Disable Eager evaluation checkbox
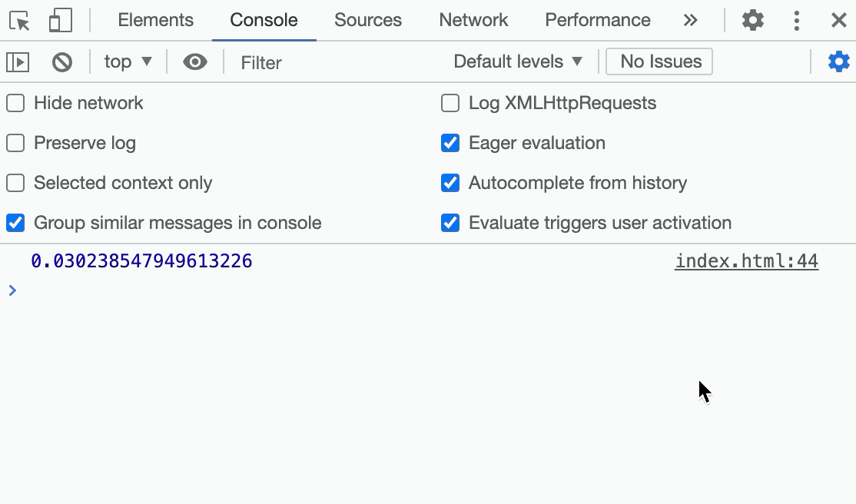Image resolution: width=856 pixels, height=504 pixels. (450, 143)
